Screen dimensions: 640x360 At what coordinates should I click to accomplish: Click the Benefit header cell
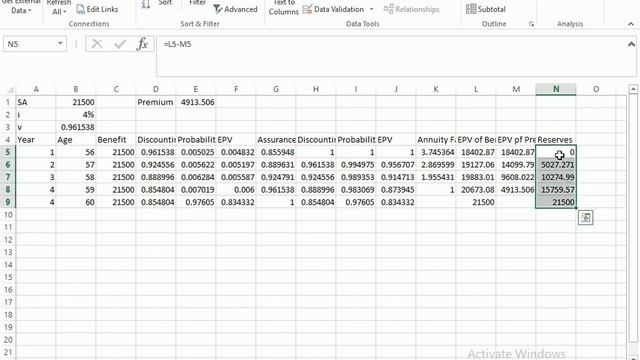coord(116,140)
